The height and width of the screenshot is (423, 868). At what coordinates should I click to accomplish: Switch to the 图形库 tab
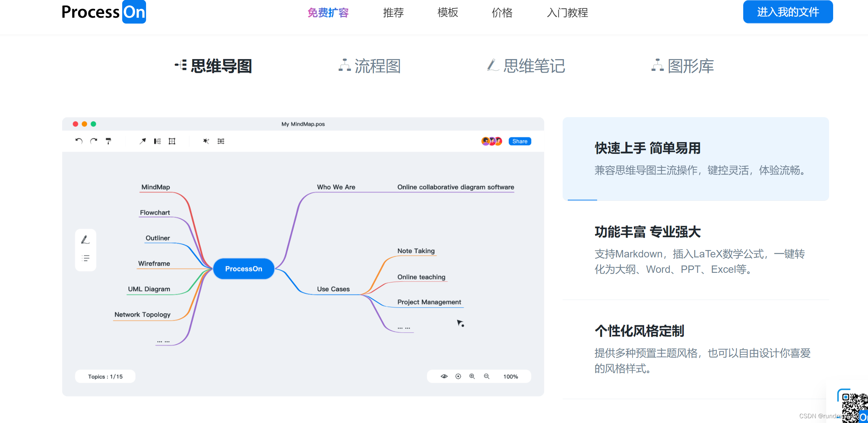coord(683,66)
